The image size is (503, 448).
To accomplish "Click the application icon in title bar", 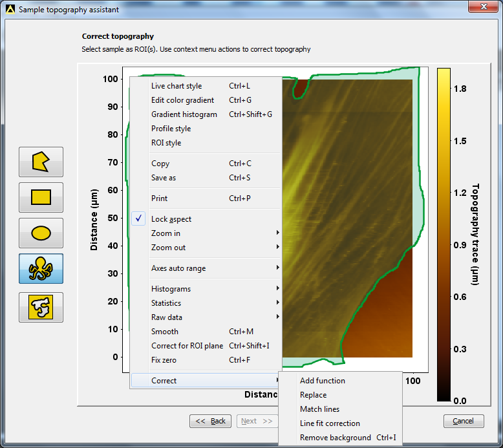I will coord(10,10).
